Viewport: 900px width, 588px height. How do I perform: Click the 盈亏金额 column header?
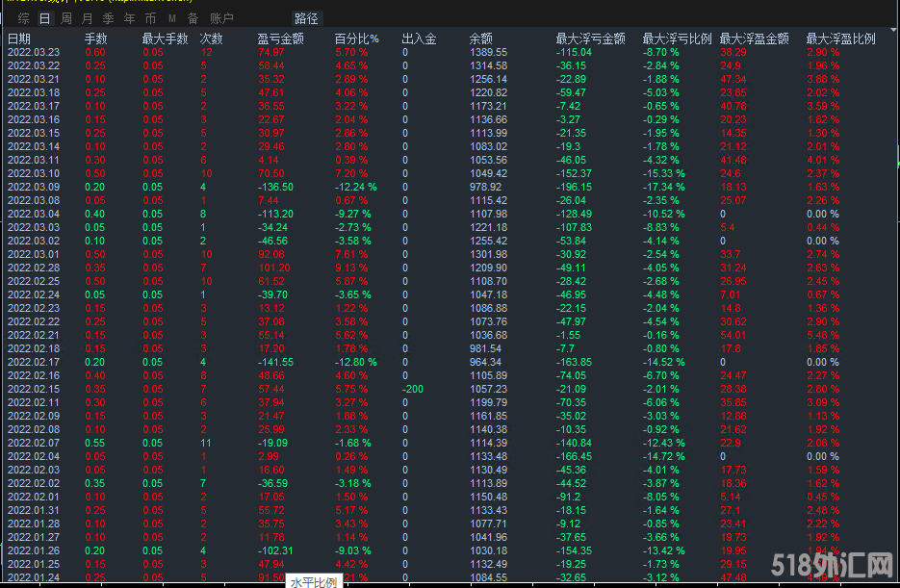coord(281,38)
